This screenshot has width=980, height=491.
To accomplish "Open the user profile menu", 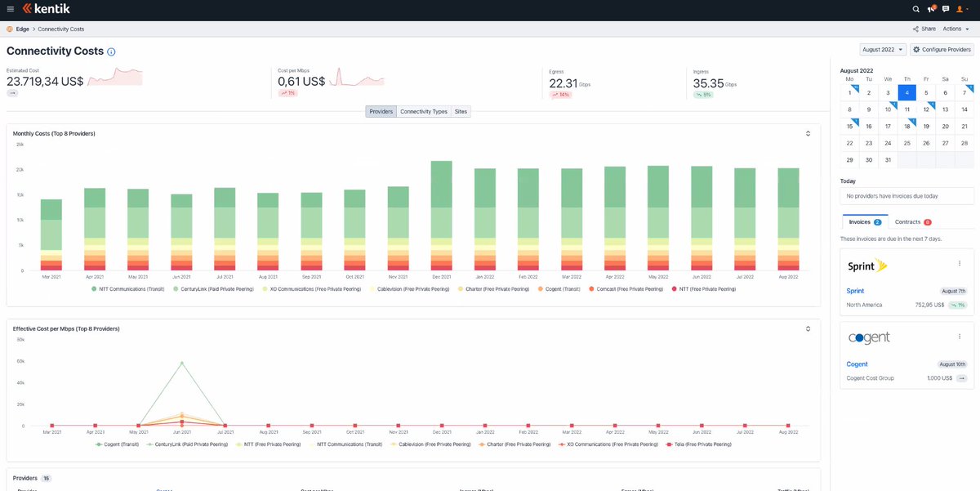I will (964, 9).
